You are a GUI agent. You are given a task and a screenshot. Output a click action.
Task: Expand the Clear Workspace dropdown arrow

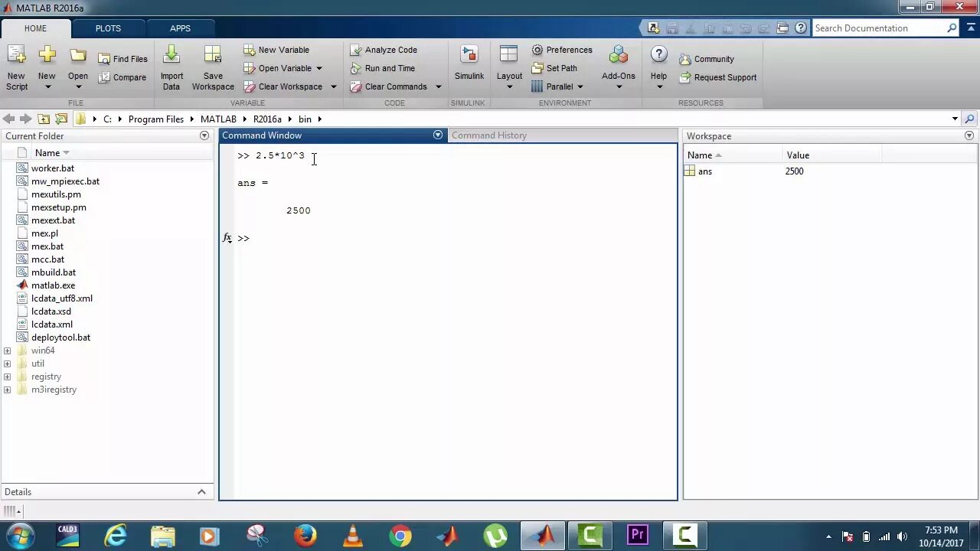point(333,86)
